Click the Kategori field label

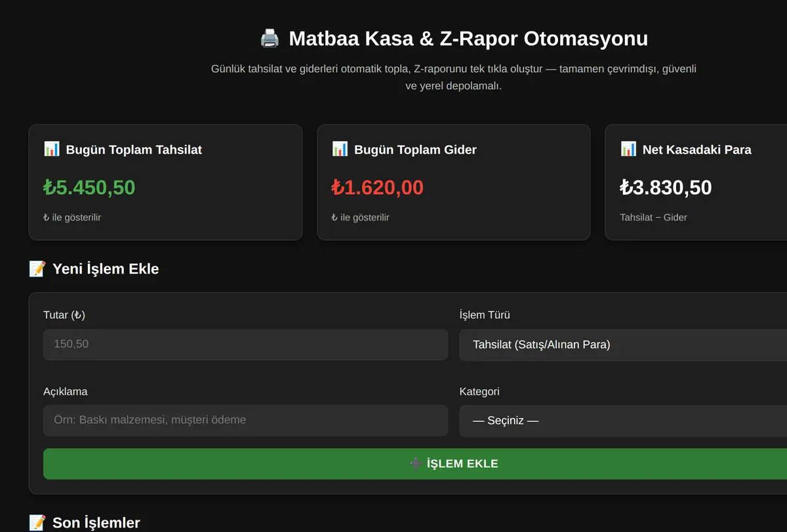point(479,392)
